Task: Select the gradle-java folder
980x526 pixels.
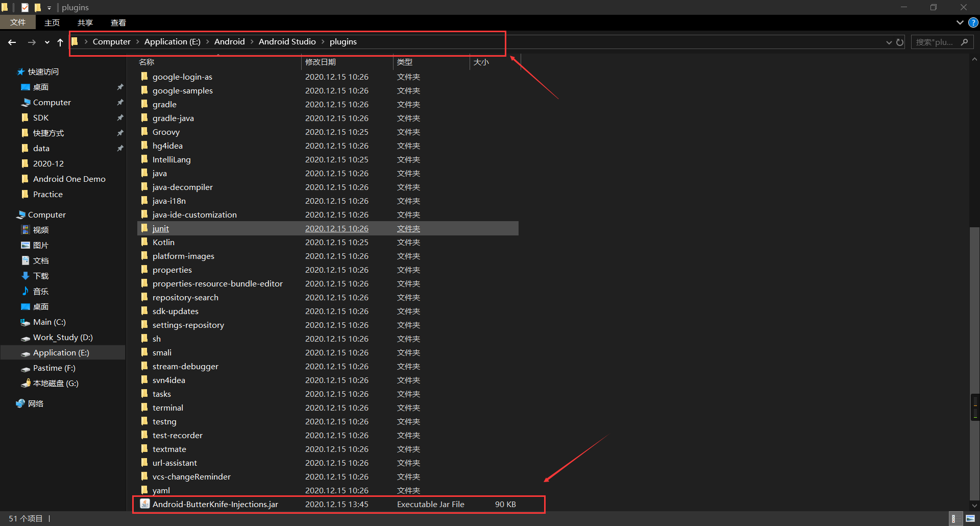Action: [x=173, y=118]
